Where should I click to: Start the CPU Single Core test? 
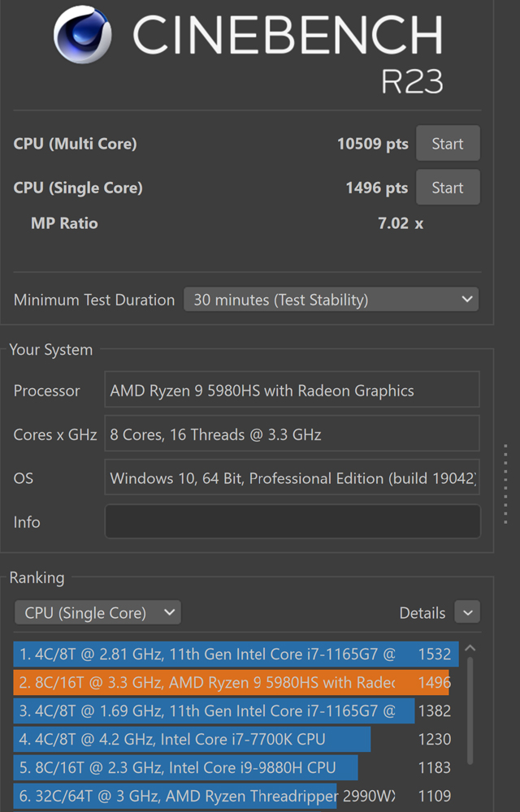pos(448,188)
